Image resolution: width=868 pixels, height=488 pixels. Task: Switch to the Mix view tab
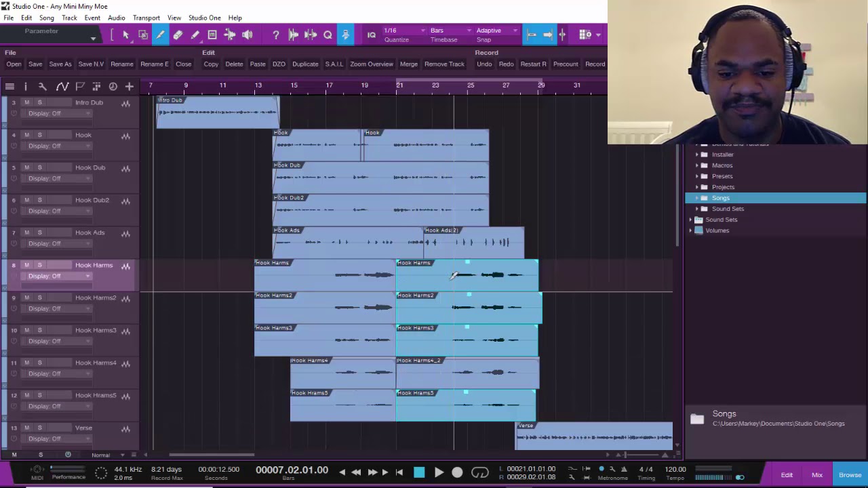817,475
